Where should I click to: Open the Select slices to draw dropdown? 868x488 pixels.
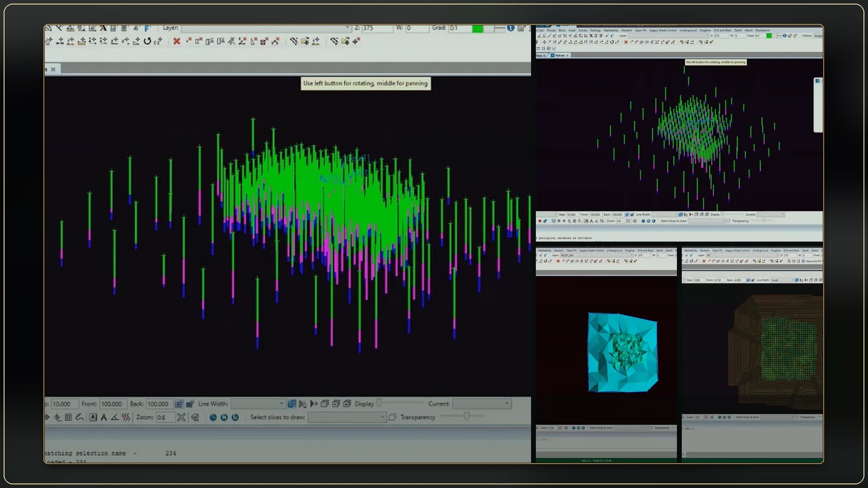347,417
